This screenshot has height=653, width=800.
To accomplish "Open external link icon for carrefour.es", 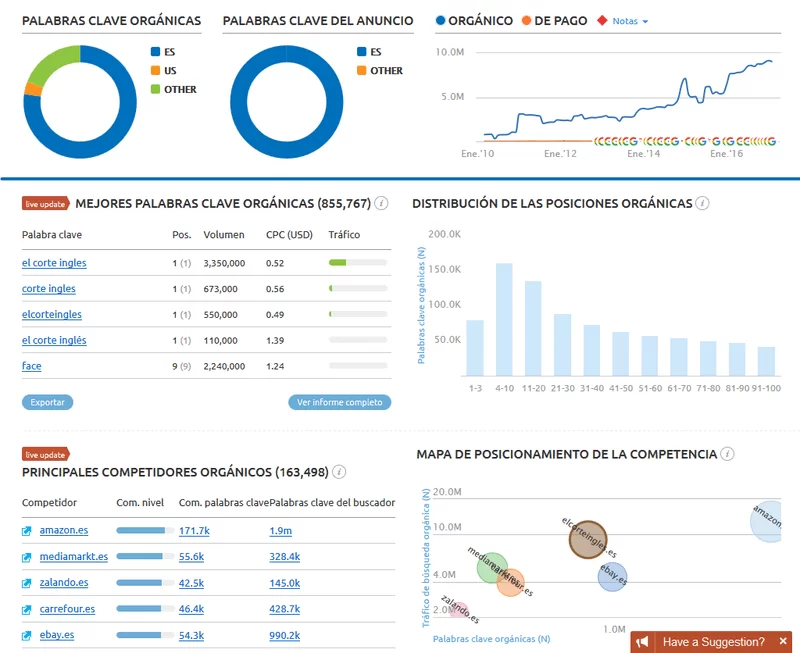I will point(27,610).
